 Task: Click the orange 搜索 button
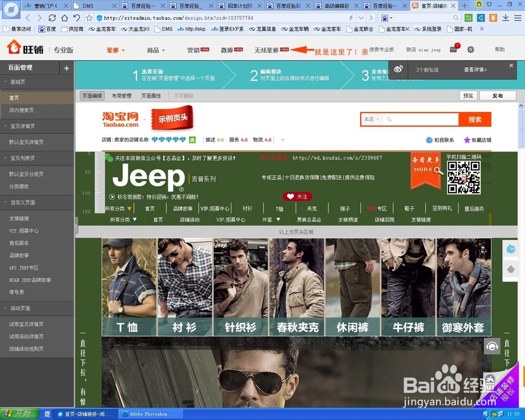[475, 119]
